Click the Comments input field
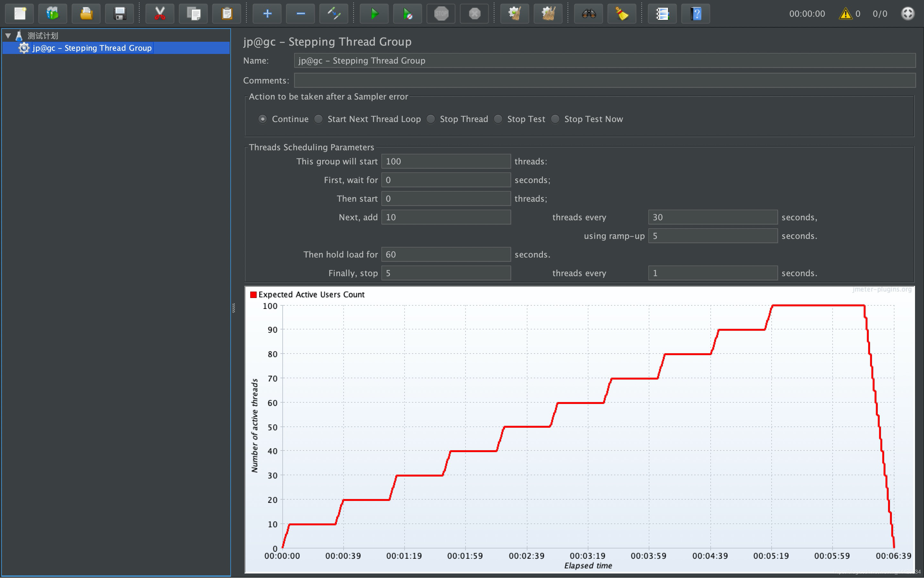924x578 pixels. [x=605, y=80]
